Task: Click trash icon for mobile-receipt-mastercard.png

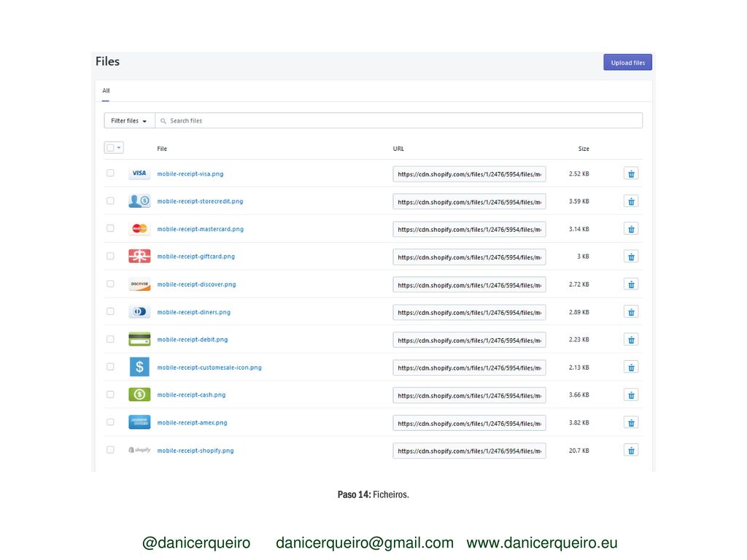Action: pyautogui.click(x=631, y=229)
